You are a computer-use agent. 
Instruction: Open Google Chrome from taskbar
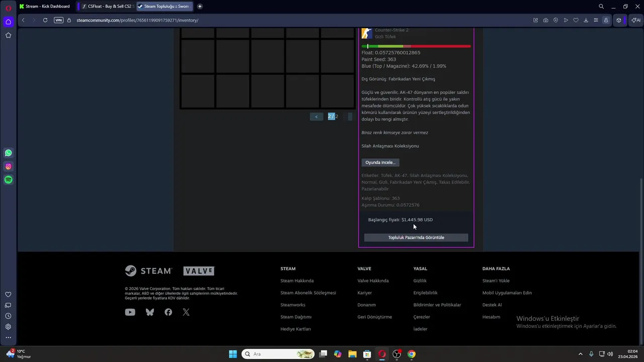412,354
